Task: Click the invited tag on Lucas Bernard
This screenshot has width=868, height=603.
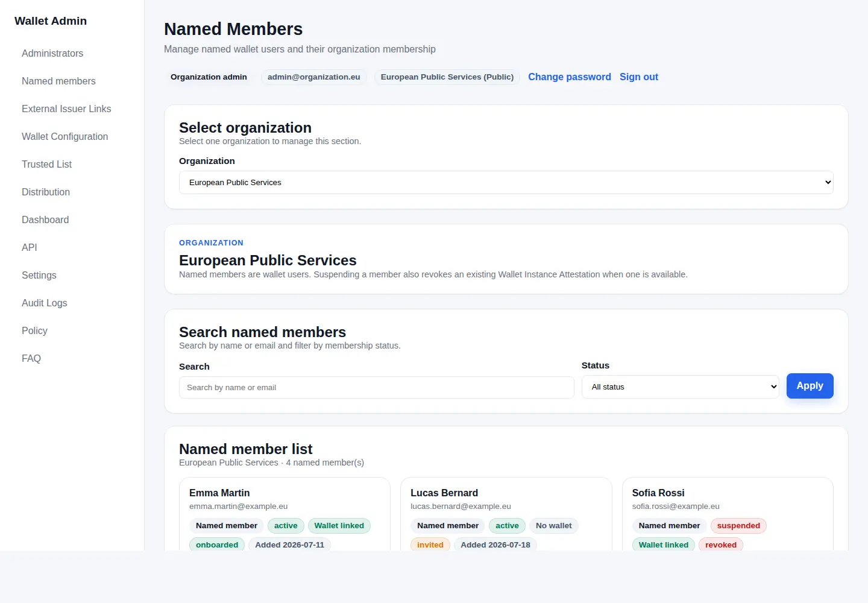Action: (x=430, y=545)
